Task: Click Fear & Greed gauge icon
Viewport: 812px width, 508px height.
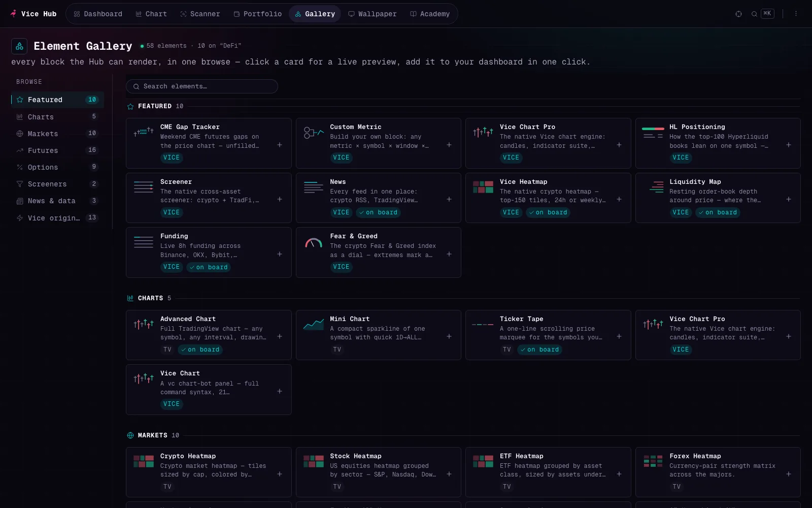Action: (314, 243)
